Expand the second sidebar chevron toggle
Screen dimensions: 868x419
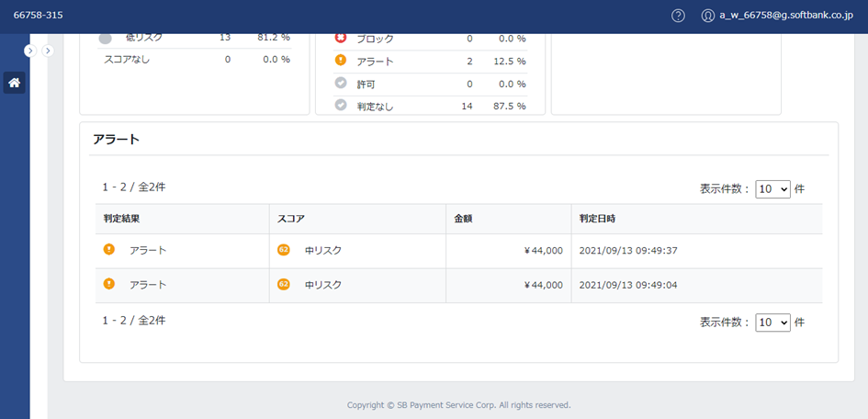[x=48, y=51]
